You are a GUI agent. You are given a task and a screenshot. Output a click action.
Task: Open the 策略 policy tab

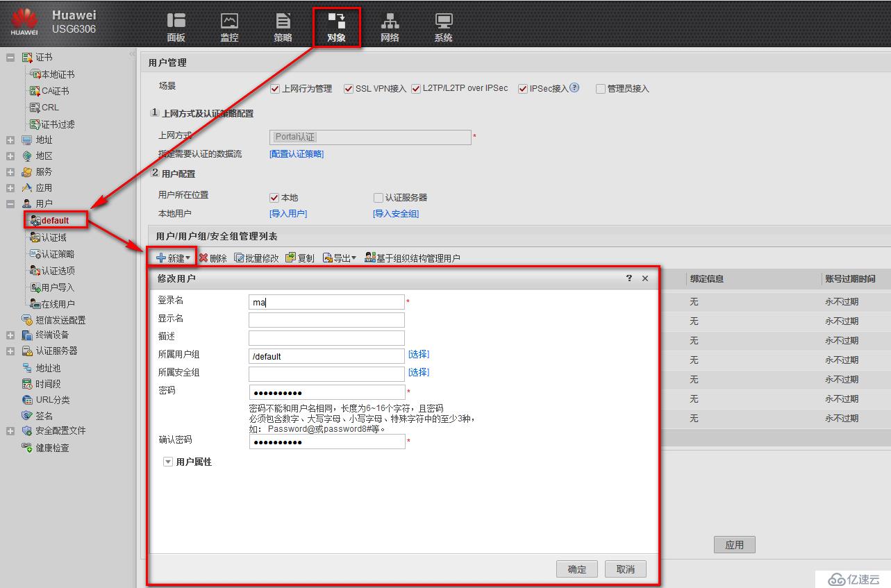click(283, 28)
